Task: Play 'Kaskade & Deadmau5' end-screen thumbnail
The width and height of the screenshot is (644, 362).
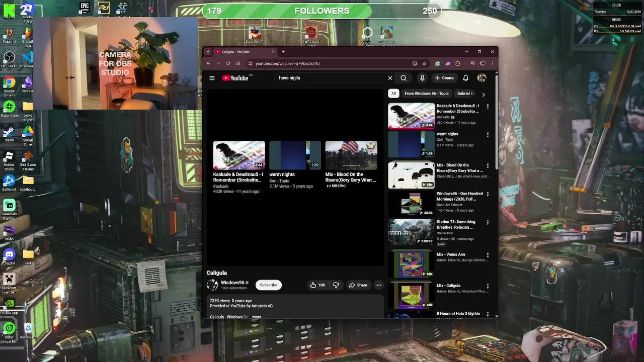Action: [x=239, y=155]
